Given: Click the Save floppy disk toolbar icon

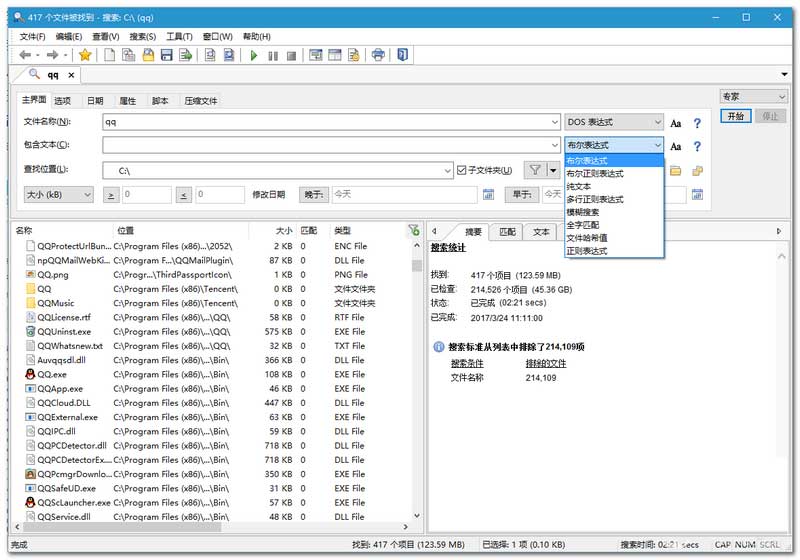Looking at the screenshot, I should pos(167,55).
